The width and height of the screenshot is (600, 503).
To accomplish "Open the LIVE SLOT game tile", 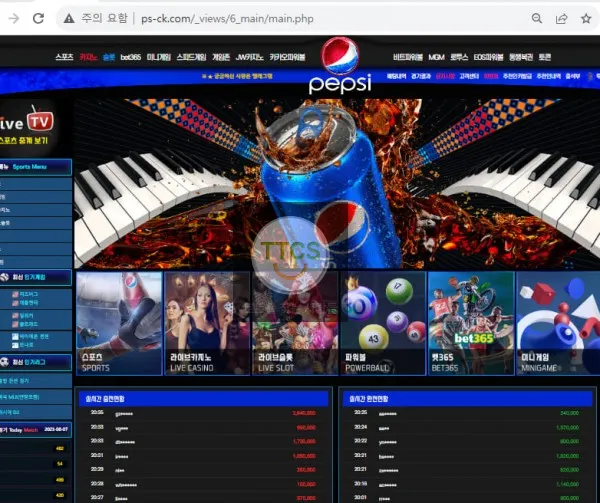I will [x=295, y=324].
